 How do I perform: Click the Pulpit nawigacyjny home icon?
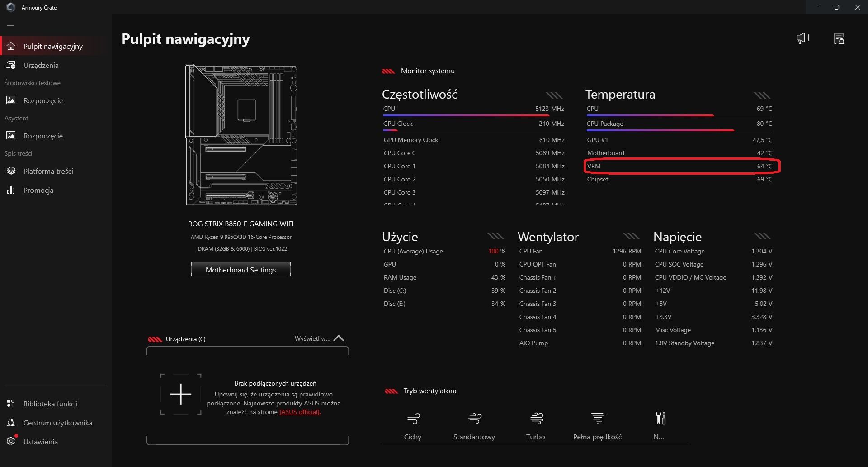(11, 46)
